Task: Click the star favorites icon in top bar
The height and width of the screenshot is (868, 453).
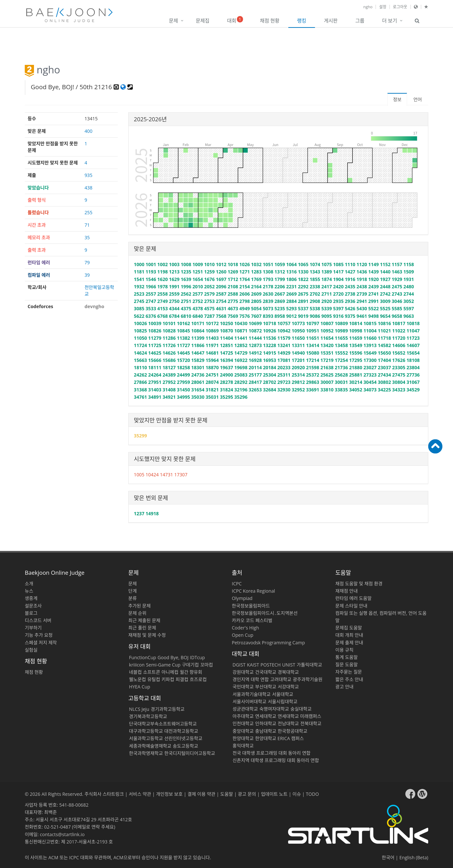Action: point(426,7)
